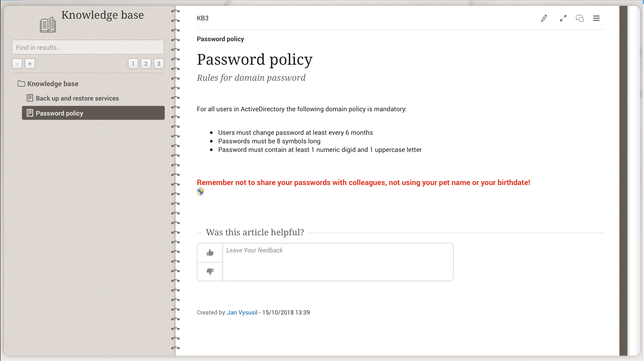
Task: Show tree level 3 button
Action: tap(159, 64)
